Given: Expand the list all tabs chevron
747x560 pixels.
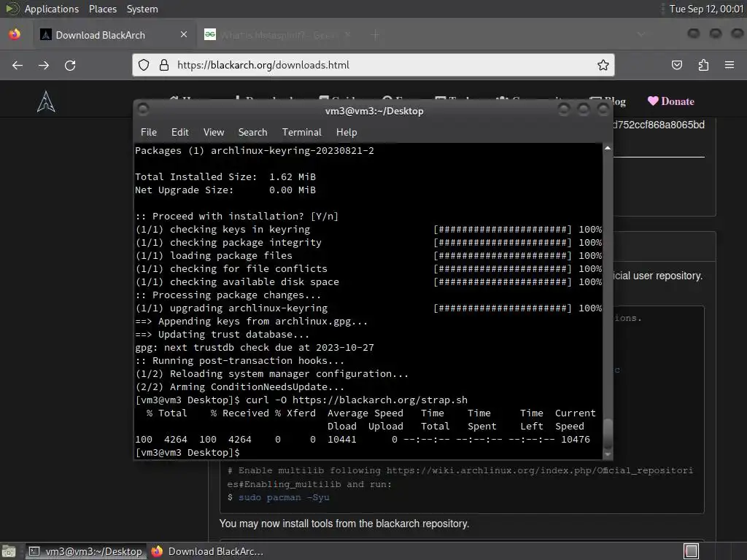Looking at the screenshot, I should tap(641, 34).
